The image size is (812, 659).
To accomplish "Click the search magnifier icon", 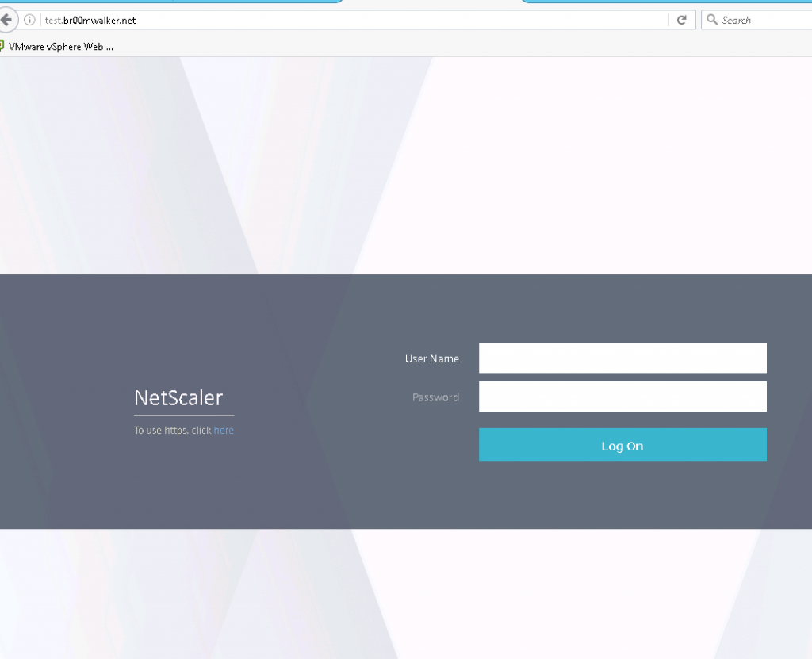I will 712,20.
